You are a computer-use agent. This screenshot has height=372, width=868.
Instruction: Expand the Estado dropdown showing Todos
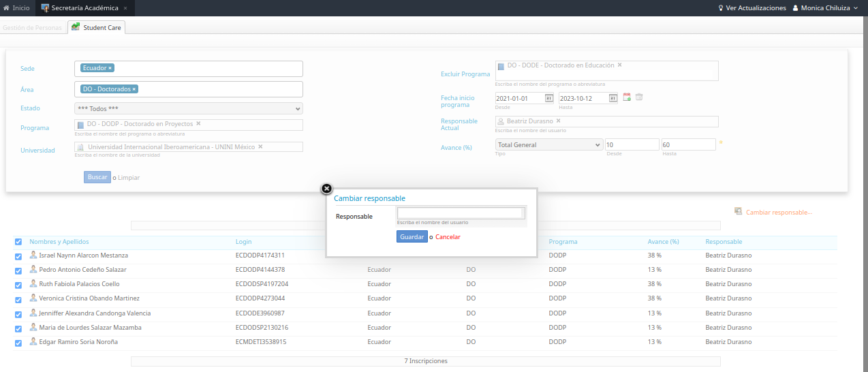tap(188, 108)
